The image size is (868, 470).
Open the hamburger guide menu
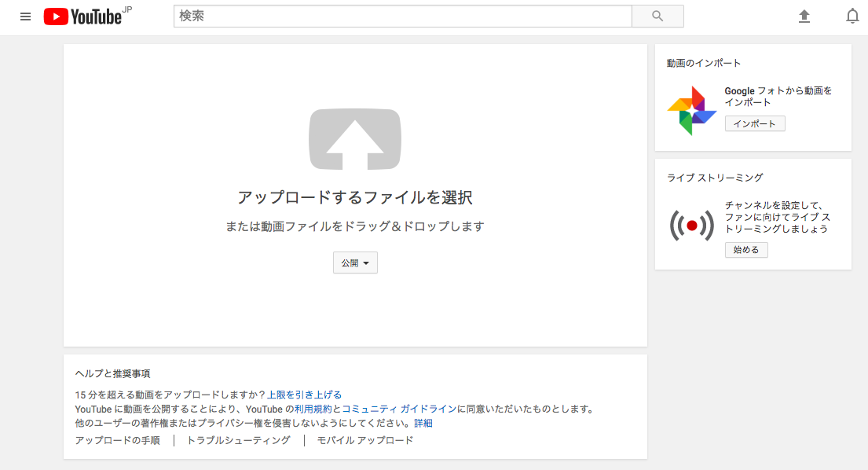(25, 17)
